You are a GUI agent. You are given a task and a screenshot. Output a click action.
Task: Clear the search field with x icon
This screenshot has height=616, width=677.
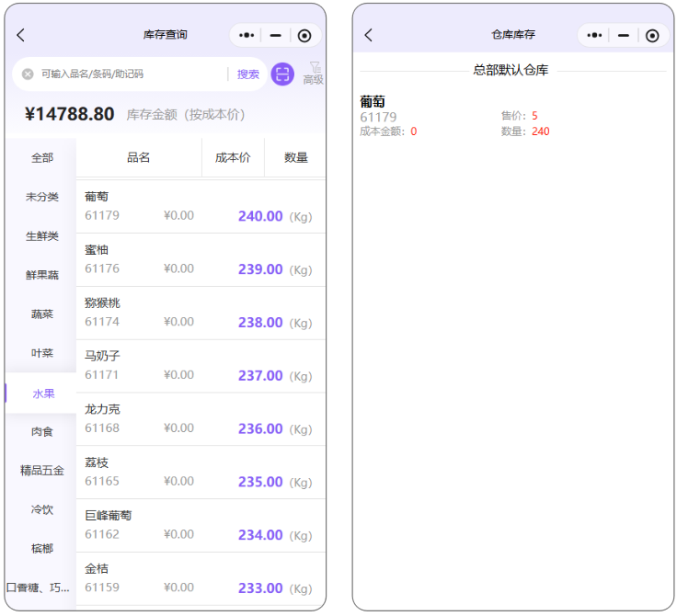coord(28,74)
